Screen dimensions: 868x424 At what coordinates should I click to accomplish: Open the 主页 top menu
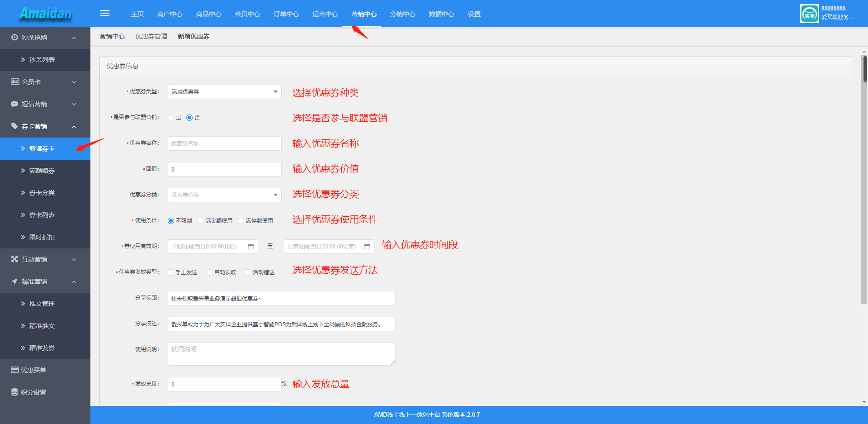click(x=137, y=14)
